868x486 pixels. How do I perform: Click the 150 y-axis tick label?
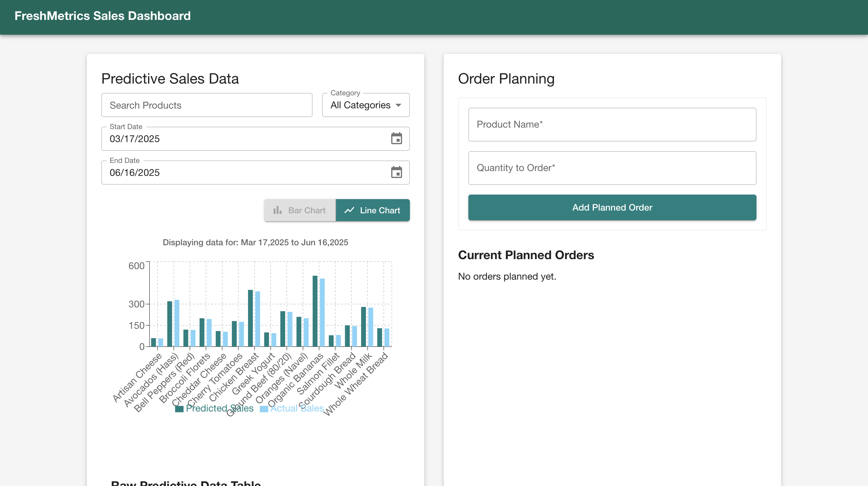137,326
